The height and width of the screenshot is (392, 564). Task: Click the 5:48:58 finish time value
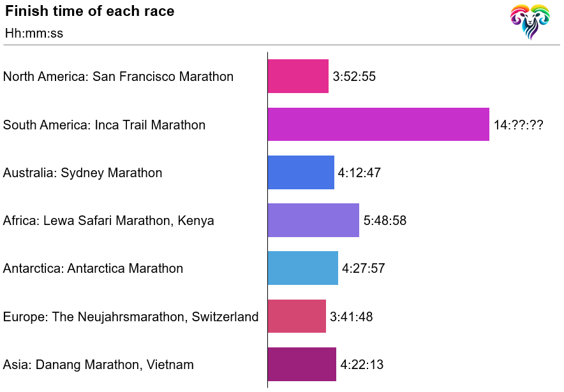[x=385, y=221]
